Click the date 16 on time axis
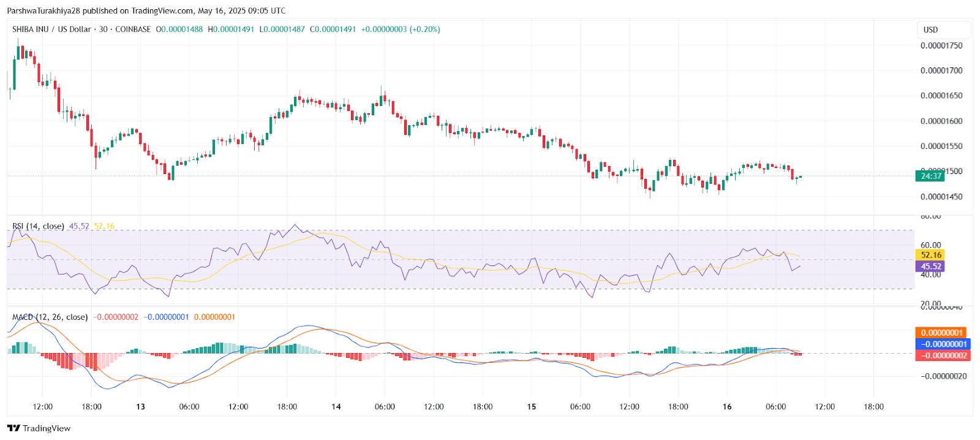 click(727, 406)
